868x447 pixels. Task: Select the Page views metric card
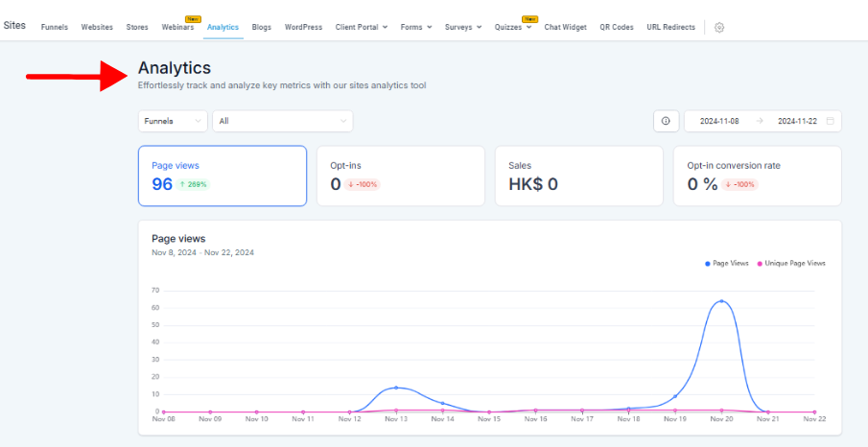click(222, 176)
